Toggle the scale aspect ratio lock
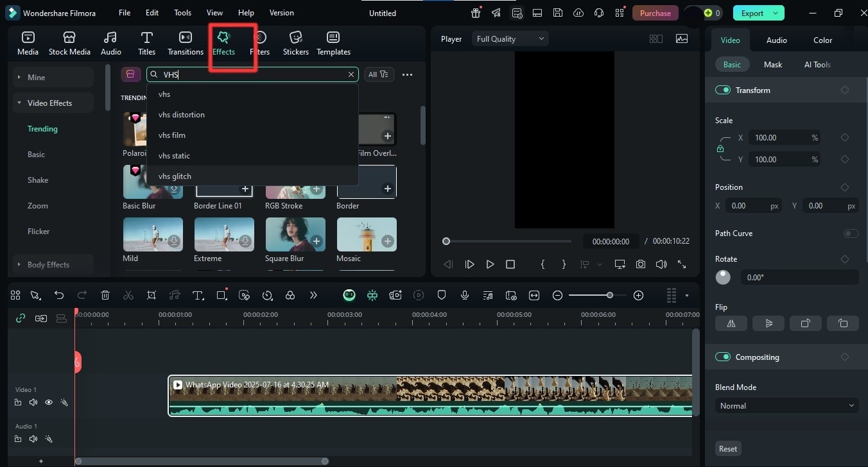The width and height of the screenshot is (868, 467). (720, 149)
